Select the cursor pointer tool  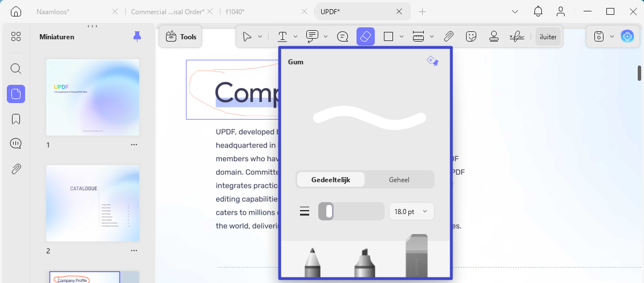(x=247, y=36)
